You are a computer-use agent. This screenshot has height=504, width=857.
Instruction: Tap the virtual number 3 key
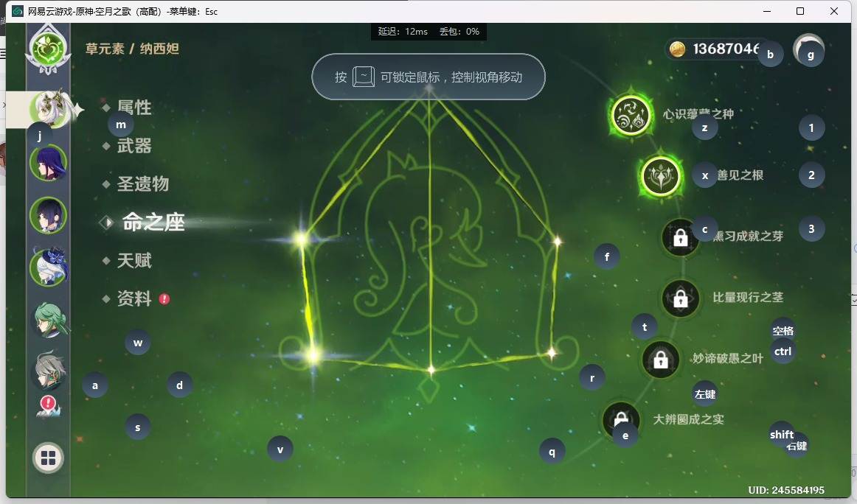pyautogui.click(x=811, y=229)
